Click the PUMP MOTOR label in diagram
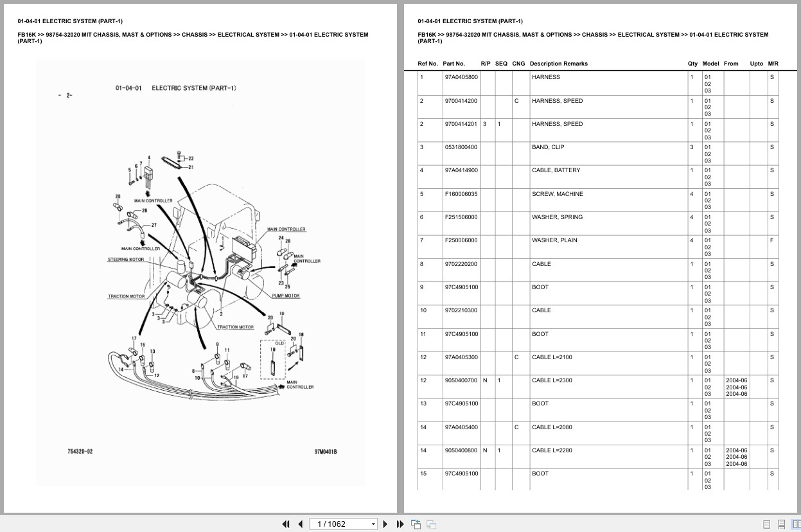Image resolution: width=801 pixels, height=532 pixels. (286, 296)
